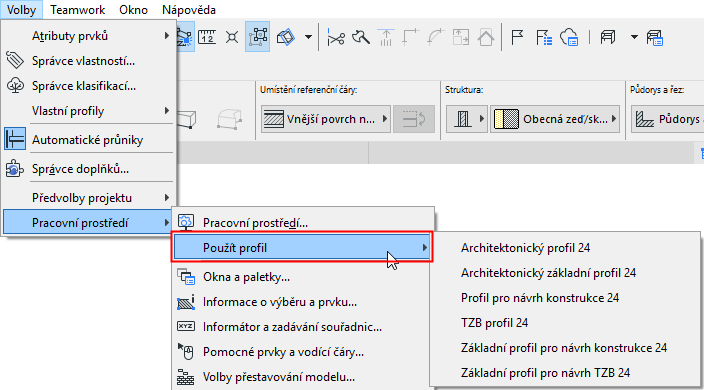Click the selection info hatch icon
The image size is (704, 390).
[186, 302]
